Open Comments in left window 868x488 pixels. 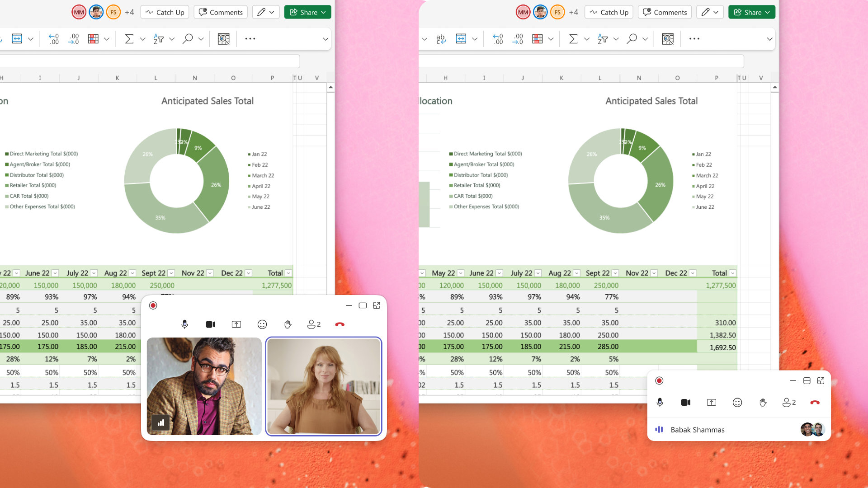pos(221,12)
